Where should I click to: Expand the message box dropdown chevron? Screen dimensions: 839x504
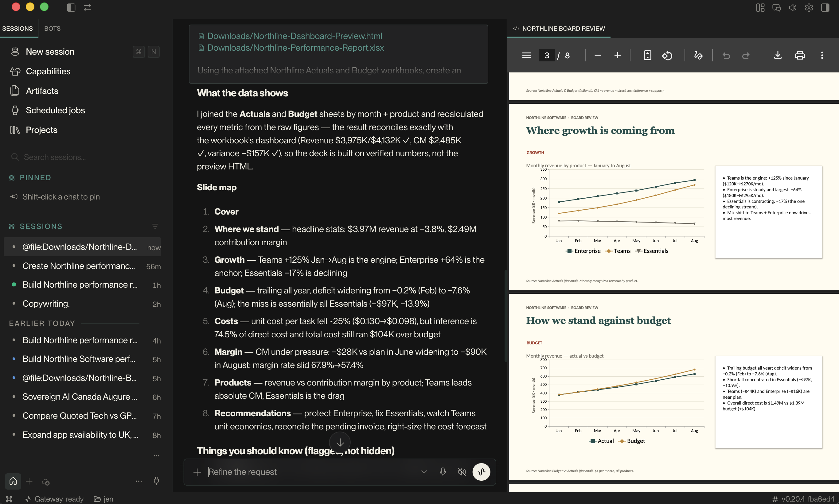click(x=424, y=472)
